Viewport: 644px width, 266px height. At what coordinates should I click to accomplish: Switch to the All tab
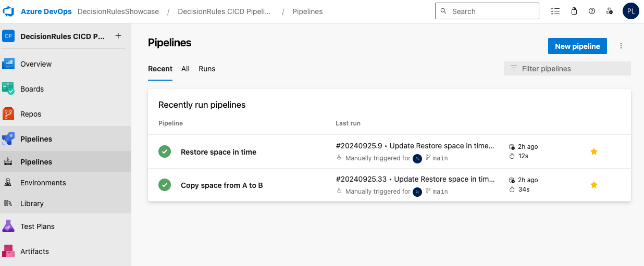pos(185,69)
